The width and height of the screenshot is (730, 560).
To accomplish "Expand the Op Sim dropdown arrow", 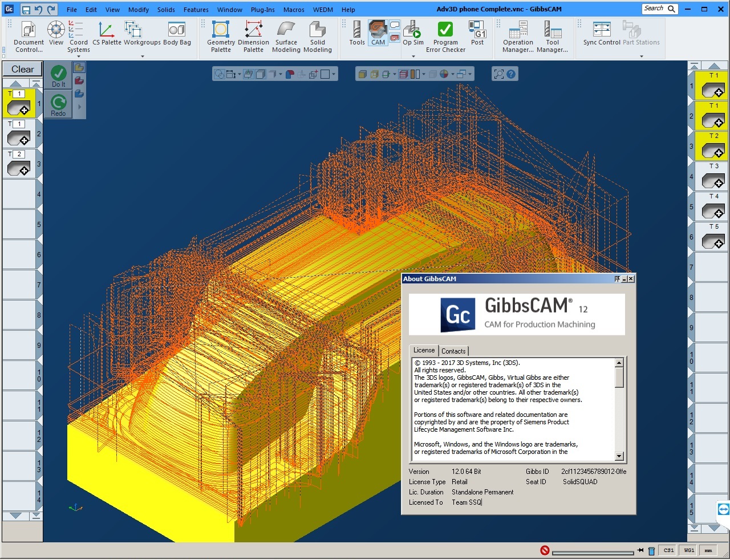I will tap(413, 56).
